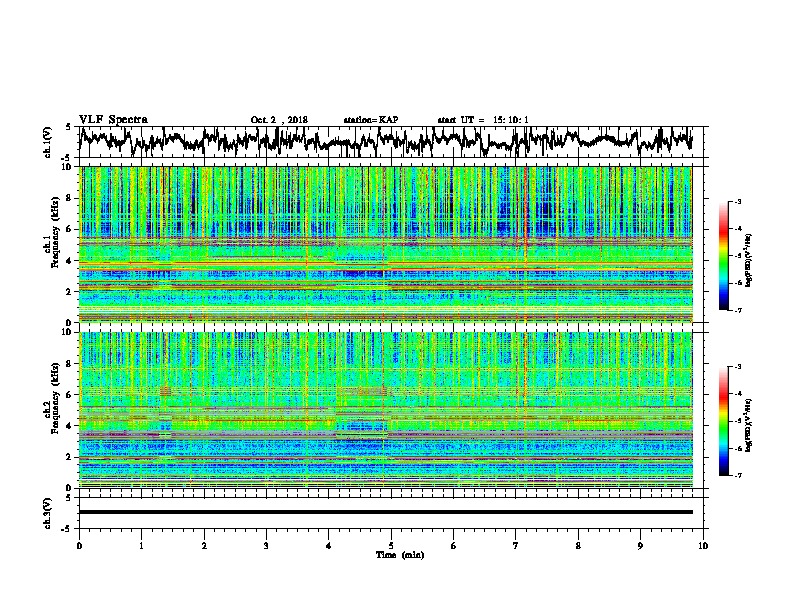Click the 'VLF Spectra' title text
Screen dimensions: 792x612
coord(113,120)
